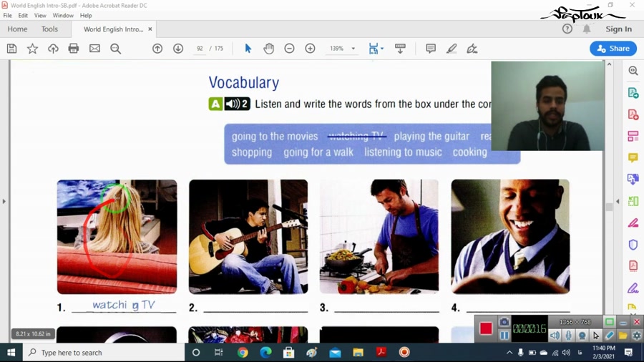This screenshot has height=362, width=644.
Task: Click the Sign In link
Action: 618,29
